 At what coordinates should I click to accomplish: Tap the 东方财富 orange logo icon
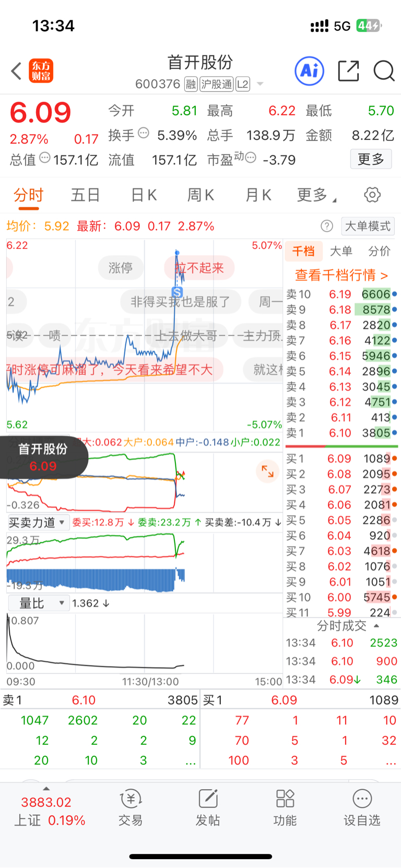tap(41, 71)
